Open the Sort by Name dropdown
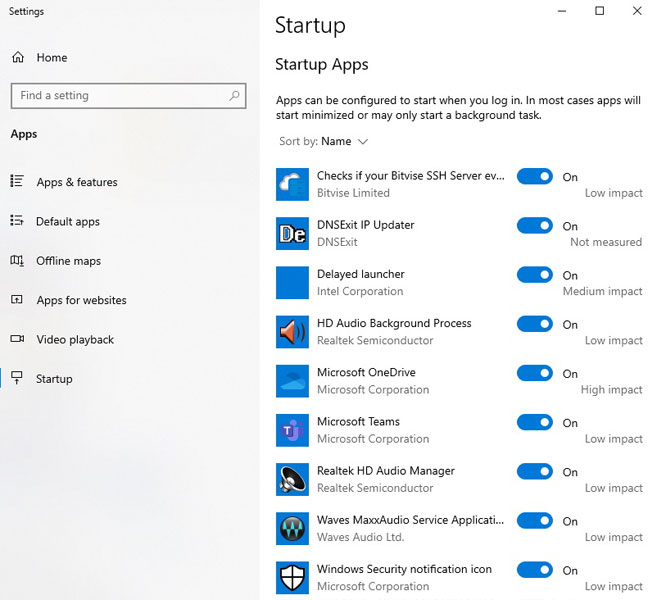657x600 pixels. point(323,142)
